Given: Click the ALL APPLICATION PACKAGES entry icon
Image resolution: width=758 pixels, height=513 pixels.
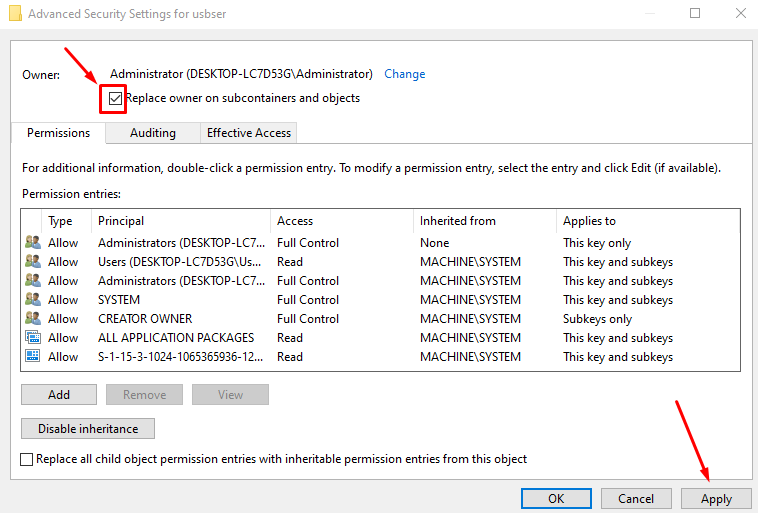Looking at the screenshot, I should pyautogui.click(x=32, y=338).
